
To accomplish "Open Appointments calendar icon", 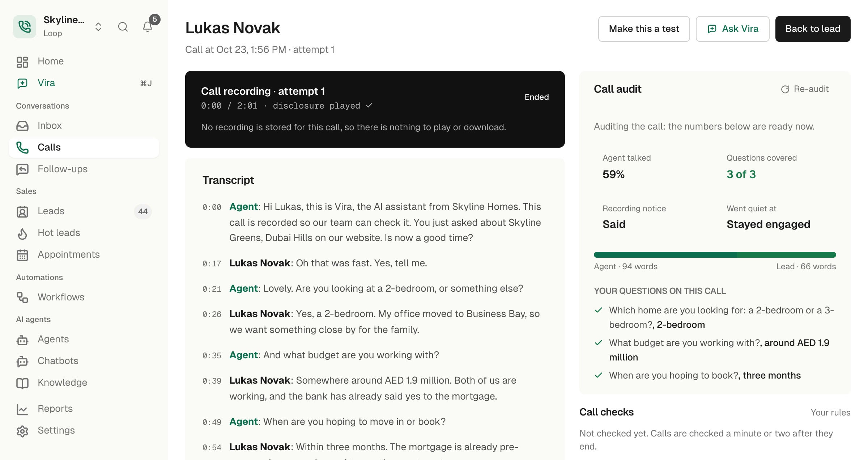I will tap(22, 255).
